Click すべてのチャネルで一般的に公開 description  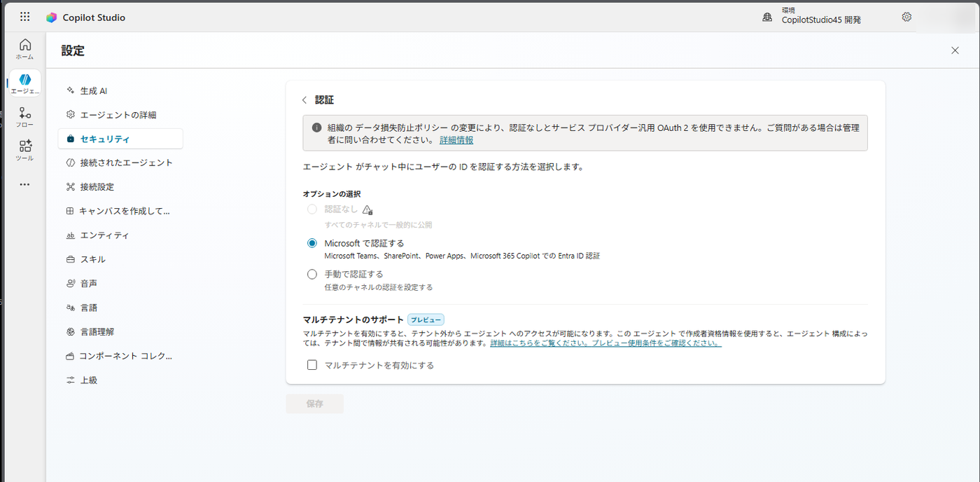[x=378, y=225]
